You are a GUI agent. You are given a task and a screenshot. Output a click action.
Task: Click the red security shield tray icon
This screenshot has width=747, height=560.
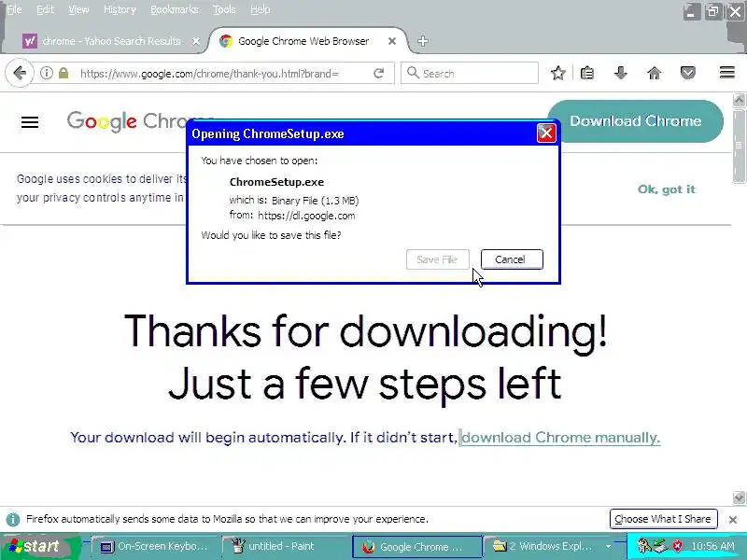point(677,546)
